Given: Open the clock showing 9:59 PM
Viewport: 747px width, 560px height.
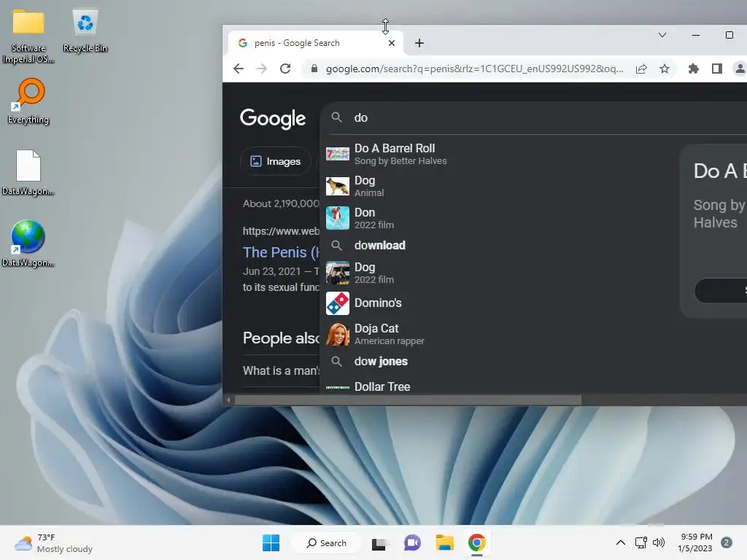Looking at the screenshot, I should tap(695, 542).
